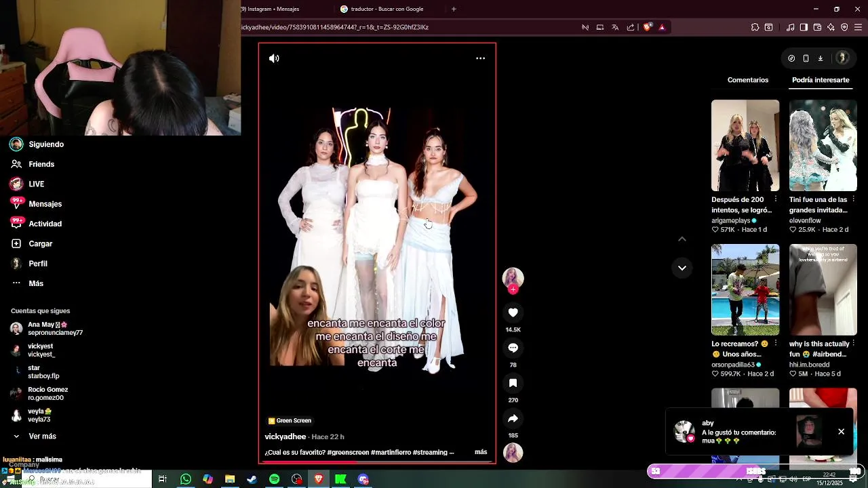Toggle the browser sidebar panel icon
Image resolution: width=868 pixels, height=488 pixels.
(x=804, y=27)
